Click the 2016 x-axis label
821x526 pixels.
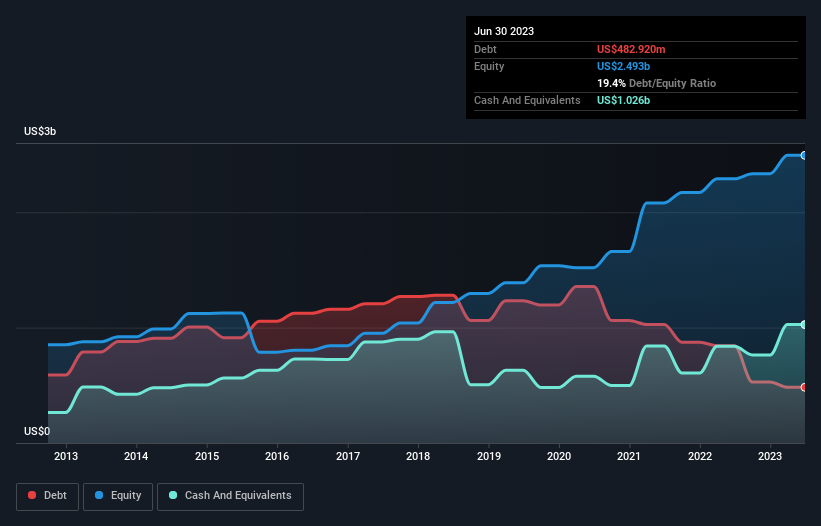click(x=277, y=456)
